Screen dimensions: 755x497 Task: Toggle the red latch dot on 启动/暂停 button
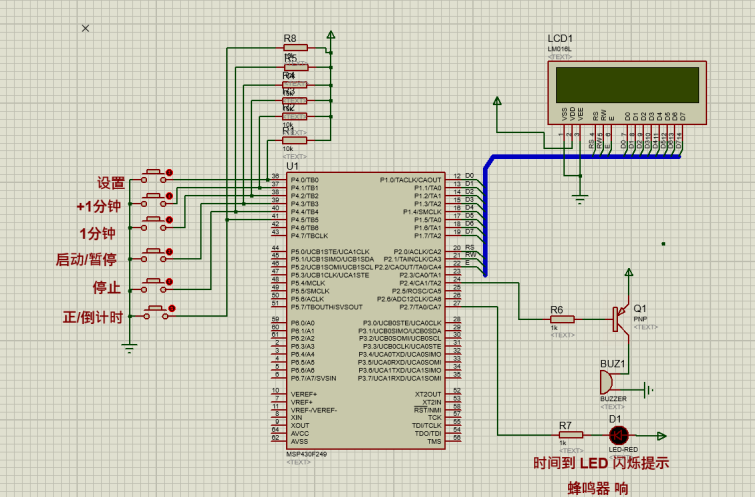[x=169, y=252]
